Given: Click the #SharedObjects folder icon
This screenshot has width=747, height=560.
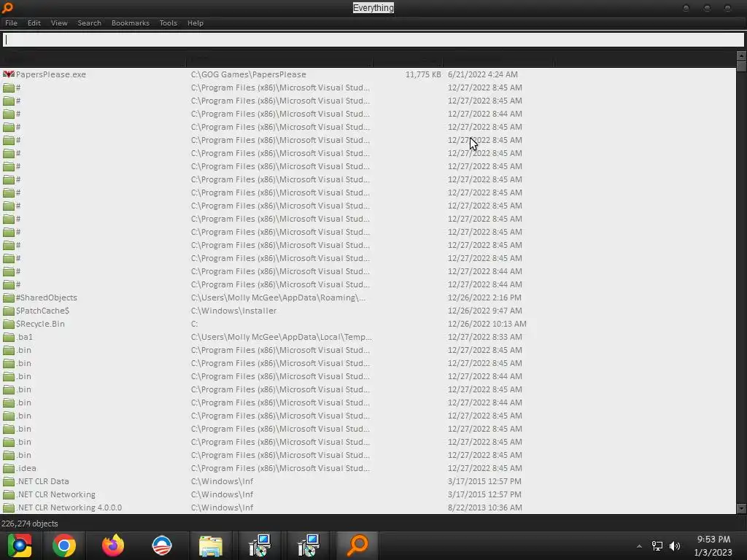Looking at the screenshot, I should (9, 297).
